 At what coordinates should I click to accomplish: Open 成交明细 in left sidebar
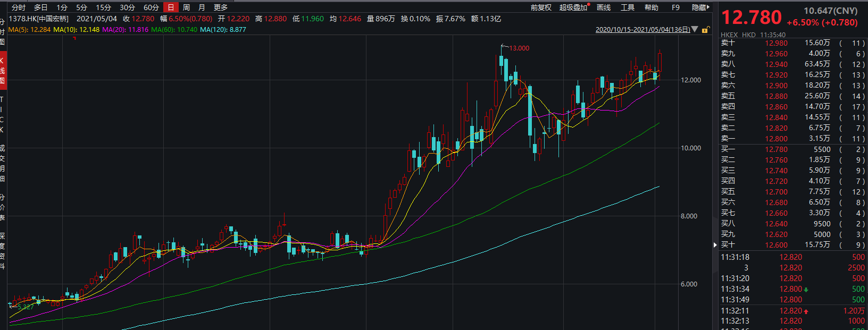(2, 163)
